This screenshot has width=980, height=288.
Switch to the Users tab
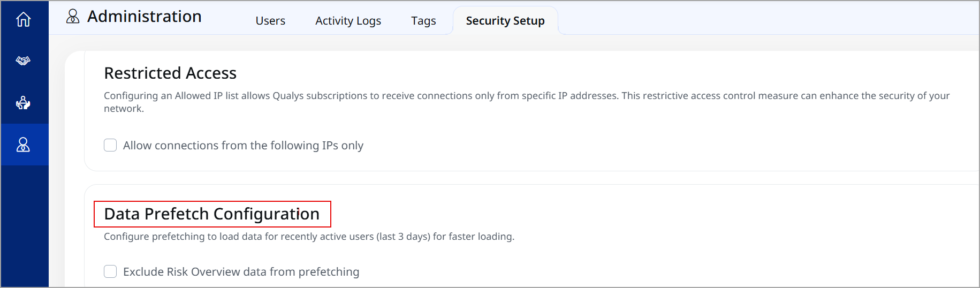tap(270, 21)
